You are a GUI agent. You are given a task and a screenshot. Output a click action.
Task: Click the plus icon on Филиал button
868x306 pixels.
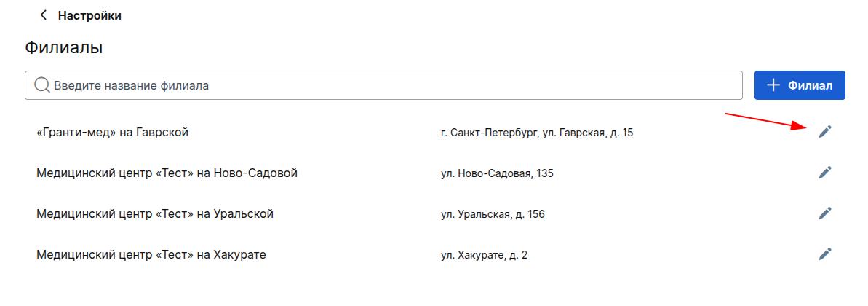pos(773,85)
